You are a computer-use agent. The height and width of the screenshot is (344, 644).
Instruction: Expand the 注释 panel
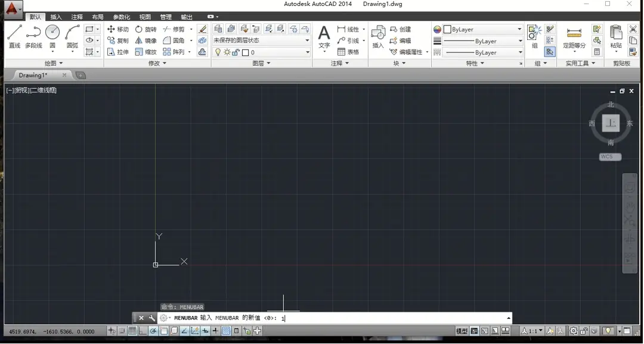[340, 63]
